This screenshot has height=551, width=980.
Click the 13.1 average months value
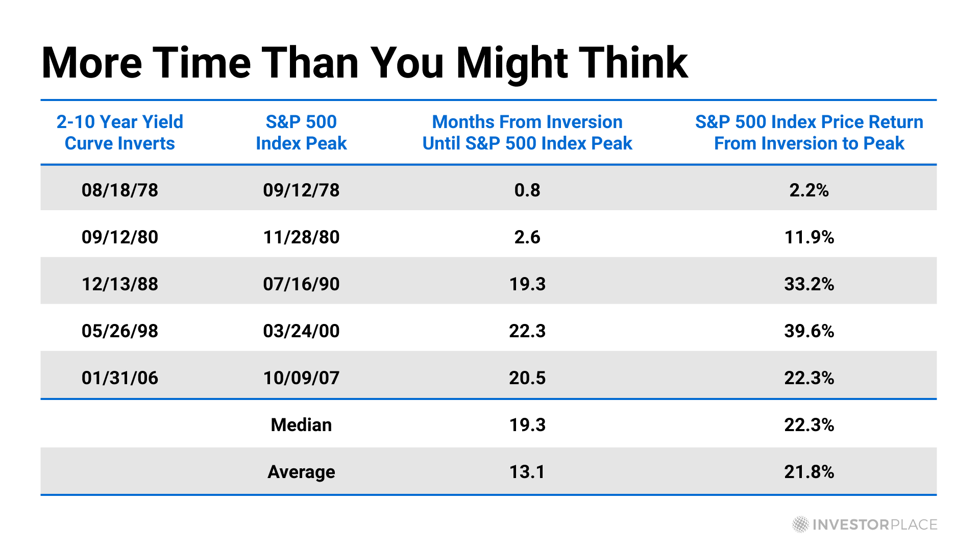point(527,472)
